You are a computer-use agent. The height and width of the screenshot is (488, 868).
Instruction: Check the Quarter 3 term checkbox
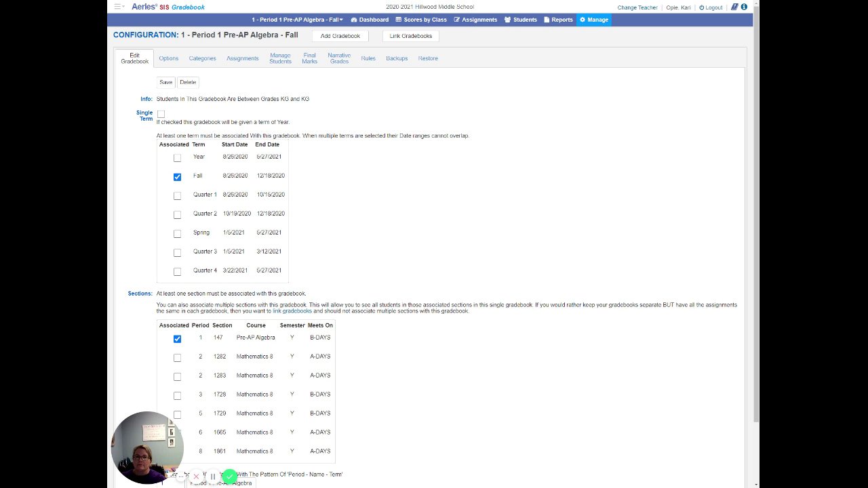tap(177, 253)
